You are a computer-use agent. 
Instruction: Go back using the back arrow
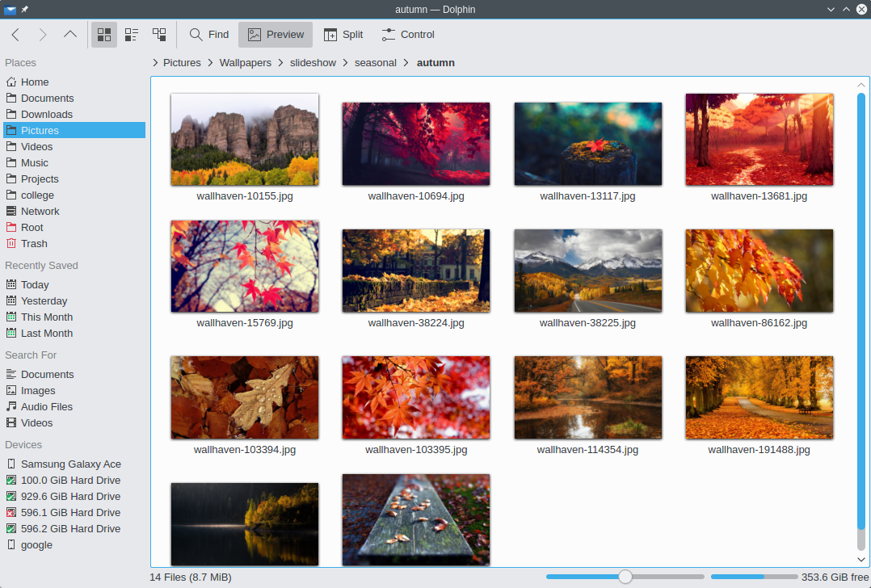click(x=15, y=35)
